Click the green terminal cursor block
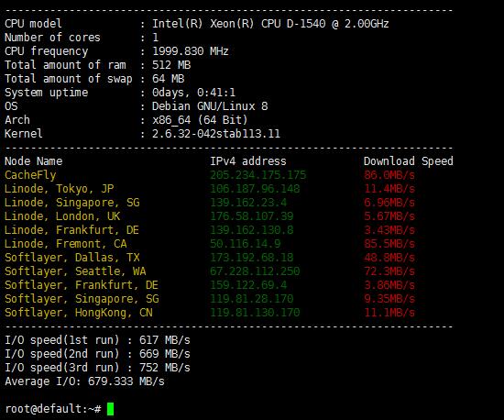This screenshot has width=504, height=420. point(110,409)
